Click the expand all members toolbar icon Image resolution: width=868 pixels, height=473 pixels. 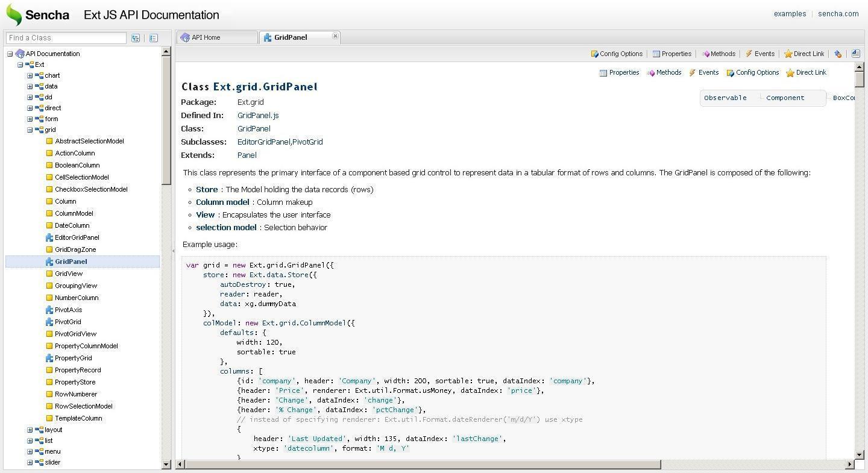coord(856,54)
